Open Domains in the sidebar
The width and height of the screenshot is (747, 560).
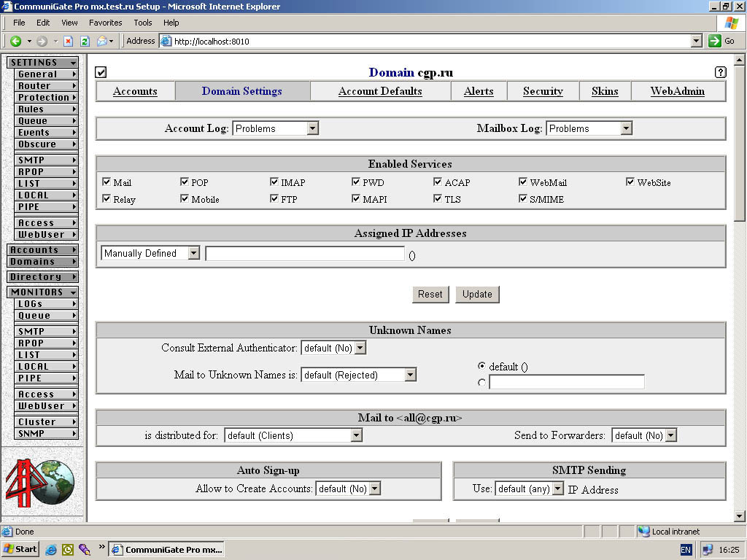(43, 262)
